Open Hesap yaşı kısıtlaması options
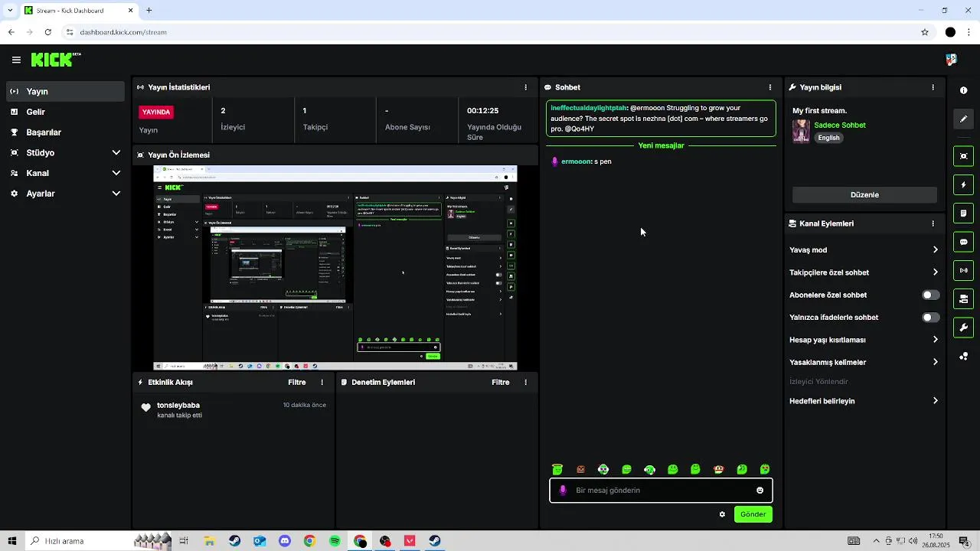980x551 pixels. point(935,340)
